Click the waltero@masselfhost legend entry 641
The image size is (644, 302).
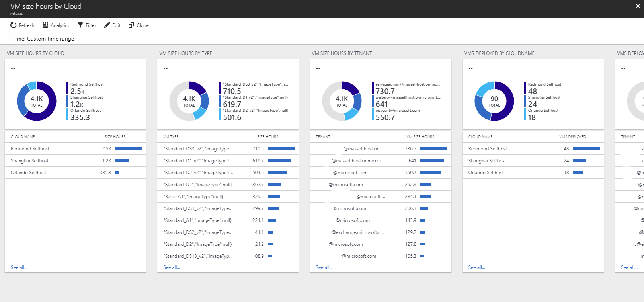pyautogui.click(x=407, y=101)
